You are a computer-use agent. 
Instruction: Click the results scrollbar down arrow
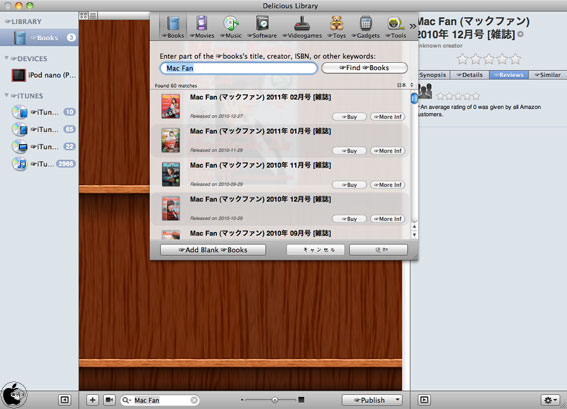(414, 234)
